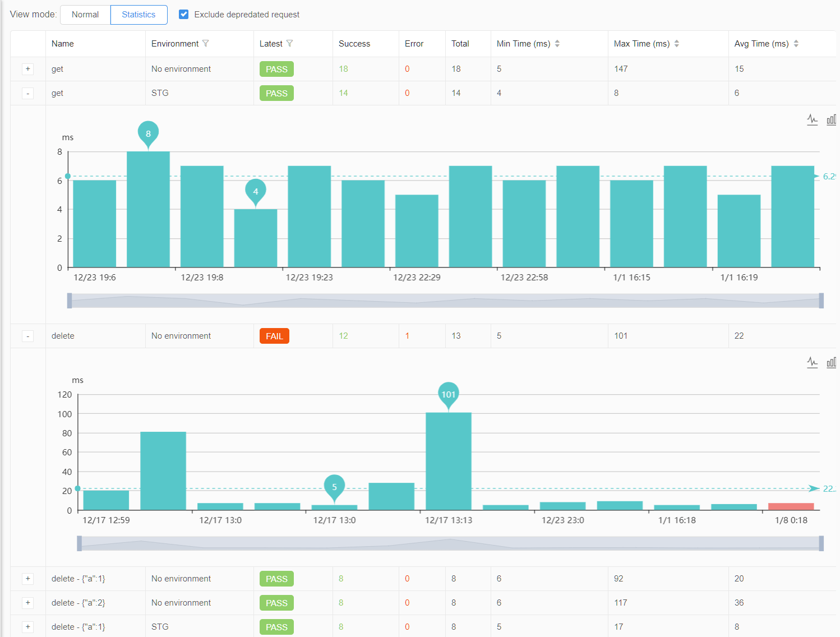Viewport: 840px width, 637px height.
Task: Uncheck Exclude depredated request
Action: coord(184,15)
